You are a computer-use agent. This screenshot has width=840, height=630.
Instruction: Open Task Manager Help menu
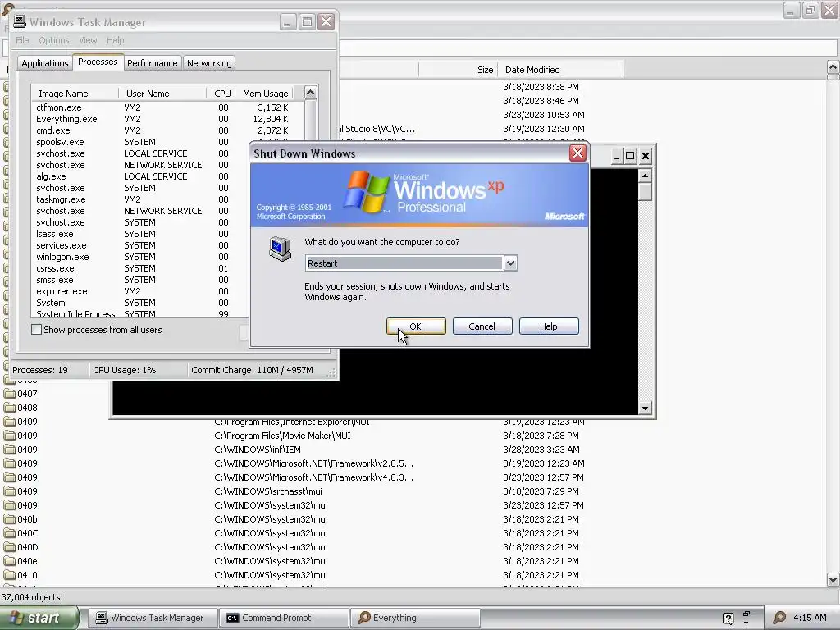coord(115,40)
